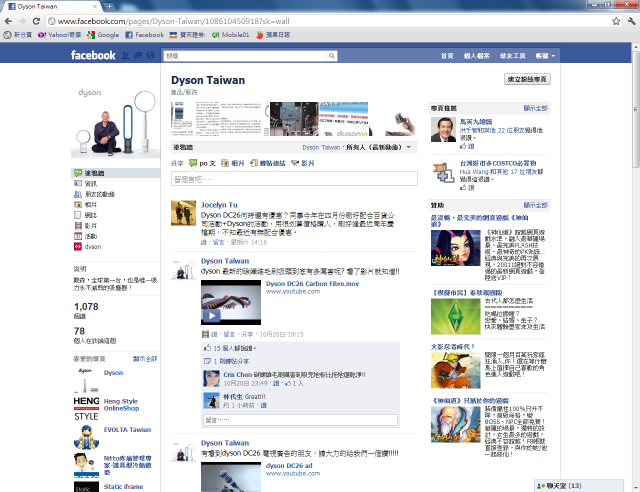Open friend requests icon in Facebook header

point(126,56)
